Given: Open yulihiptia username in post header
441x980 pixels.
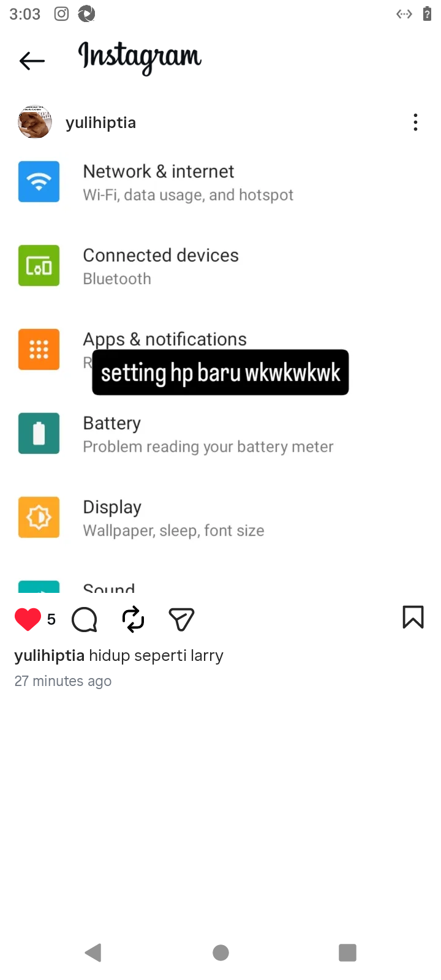Looking at the screenshot, I should click(101, 123).
